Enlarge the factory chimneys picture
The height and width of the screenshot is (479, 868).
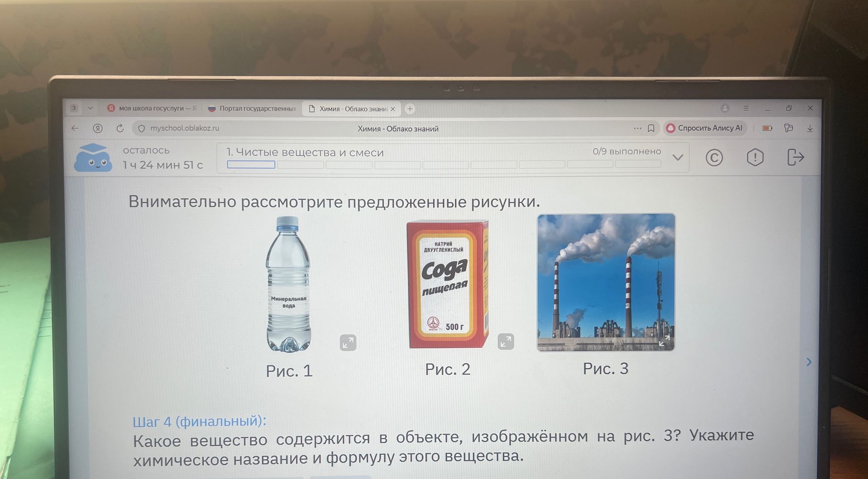pos(664,341)
